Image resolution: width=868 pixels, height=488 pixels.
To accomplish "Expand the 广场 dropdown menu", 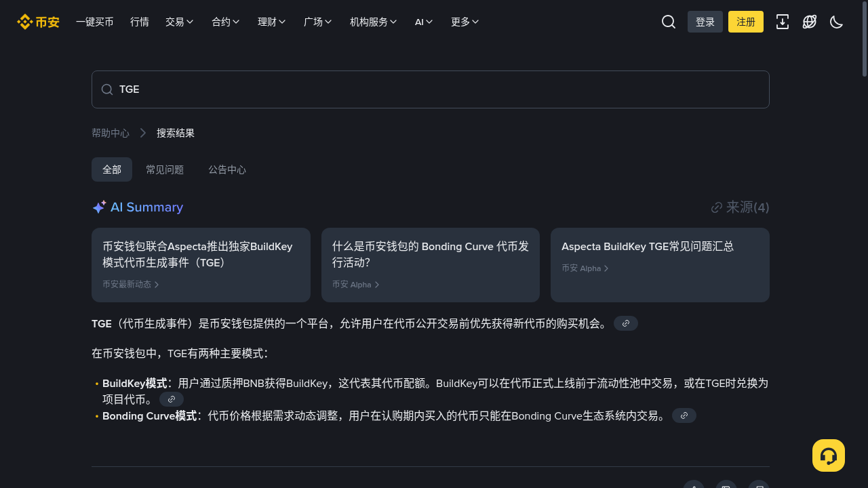I will [x=318, y=22].
